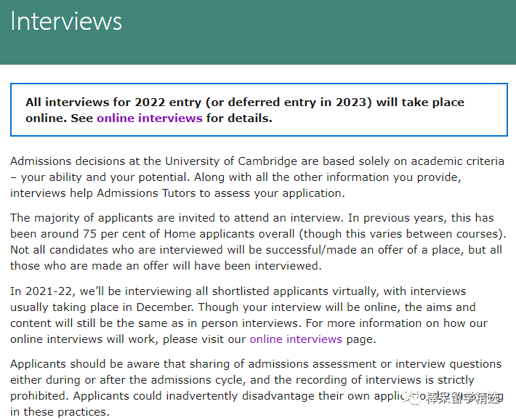Click the word December in the third paragraph
The width and height of the screenshot is (516, 420).
164,307
